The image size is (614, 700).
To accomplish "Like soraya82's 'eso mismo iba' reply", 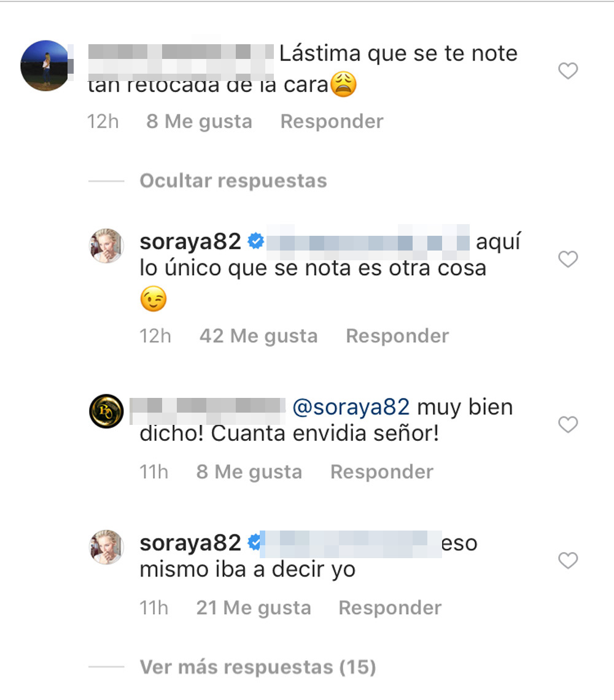I will coord(568,560).
